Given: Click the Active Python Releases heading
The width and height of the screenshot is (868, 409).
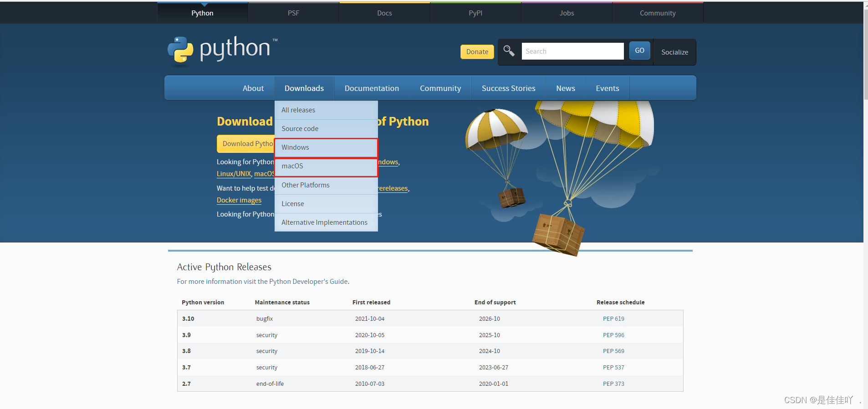Looking at the screenshot, I should click(x=224, y=267).
